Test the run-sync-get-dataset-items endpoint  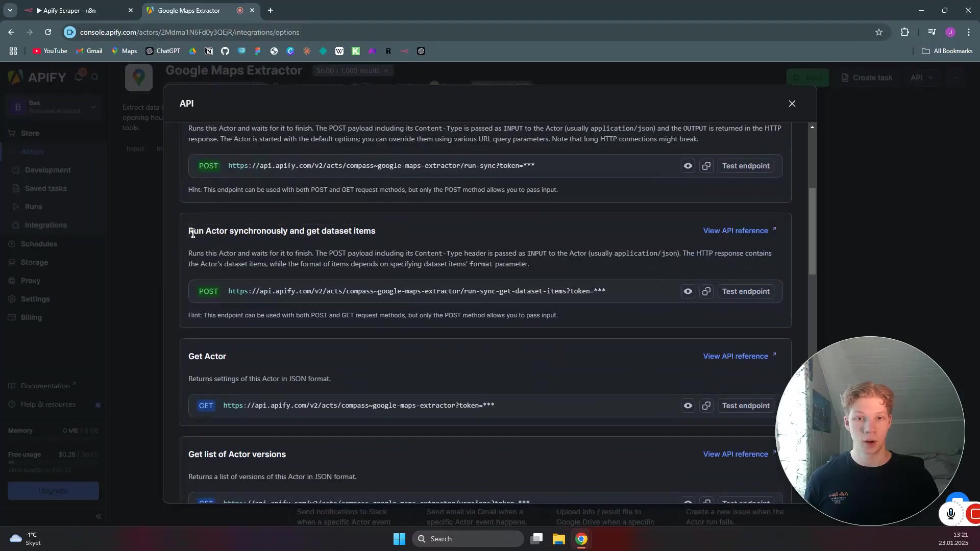pos(746,291)
